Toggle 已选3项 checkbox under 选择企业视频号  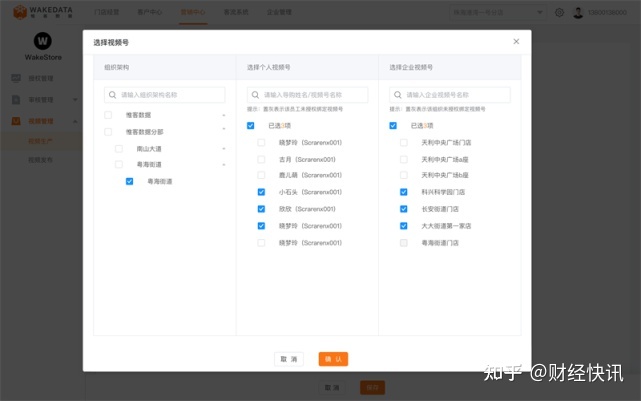point(393,125)
